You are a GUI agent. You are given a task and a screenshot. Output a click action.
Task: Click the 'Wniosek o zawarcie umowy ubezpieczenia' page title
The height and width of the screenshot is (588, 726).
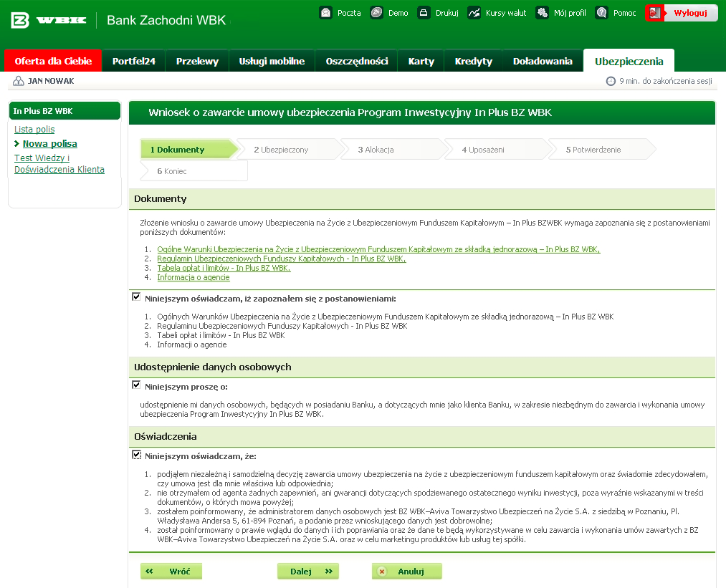[350, 112]
